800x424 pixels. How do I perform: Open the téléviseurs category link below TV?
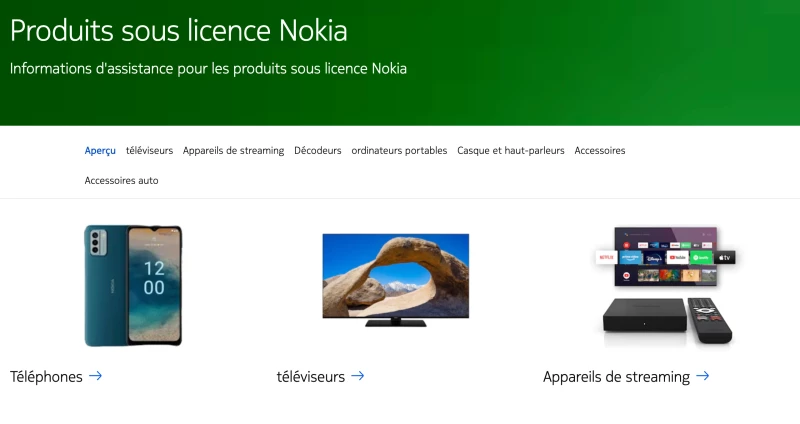(311, 377)
